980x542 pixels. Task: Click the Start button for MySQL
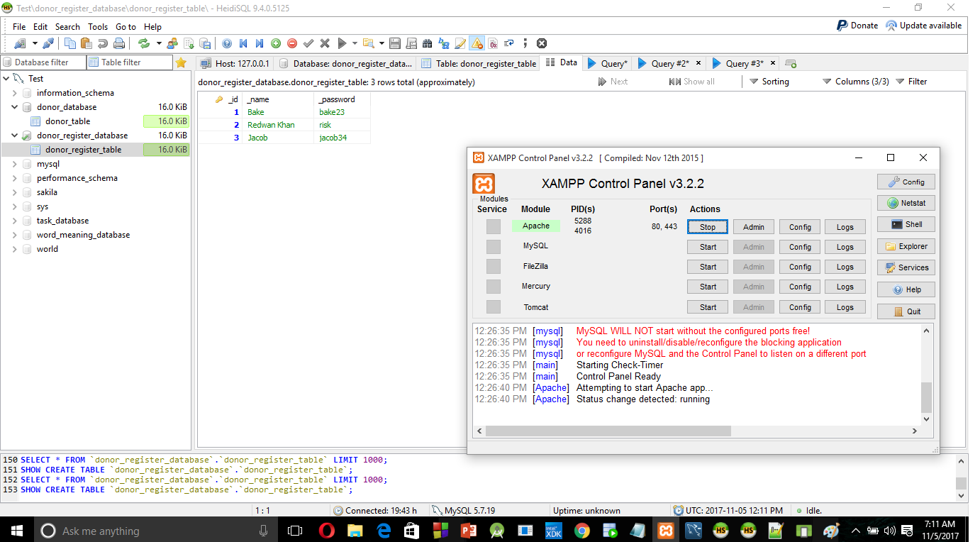pos(708,247)
